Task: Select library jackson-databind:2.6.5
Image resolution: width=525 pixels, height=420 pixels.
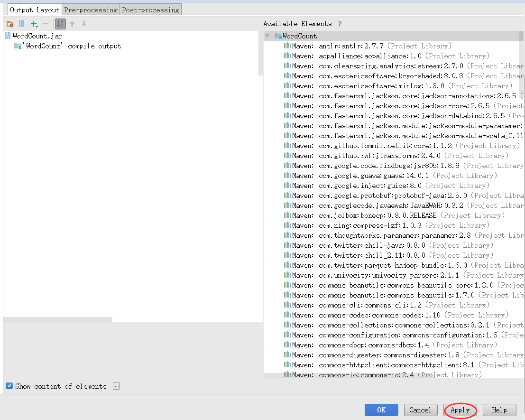Action: 404,116
